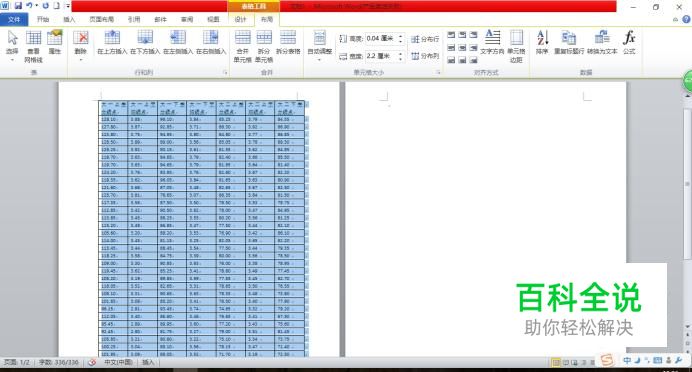Switch to the Insert (插入) tab
Viewport: 692px width, 372px height.
pos(69,19)
